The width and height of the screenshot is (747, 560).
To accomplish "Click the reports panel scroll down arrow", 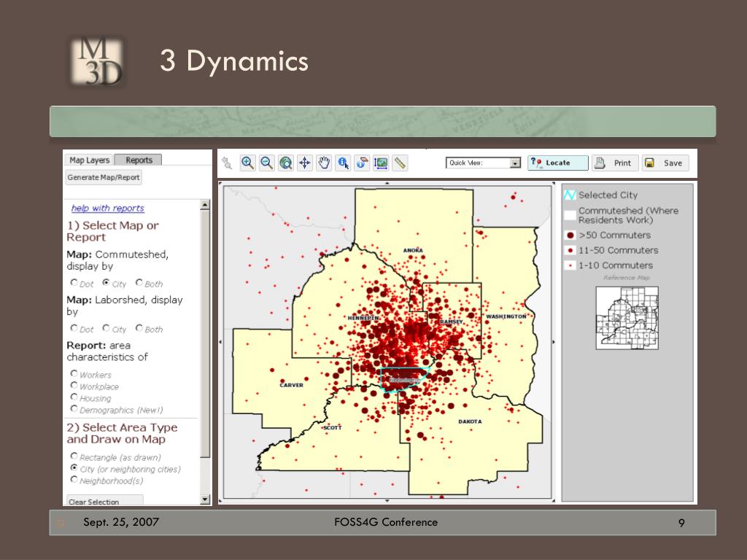I will 205,499.
